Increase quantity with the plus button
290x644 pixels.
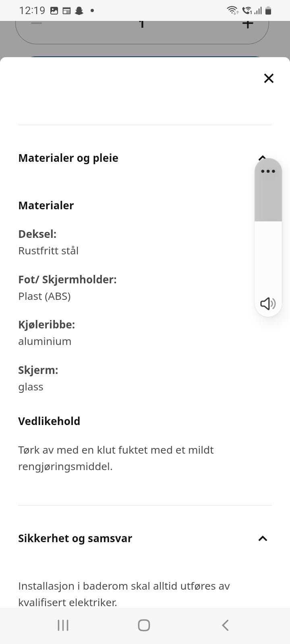point(248,24)
